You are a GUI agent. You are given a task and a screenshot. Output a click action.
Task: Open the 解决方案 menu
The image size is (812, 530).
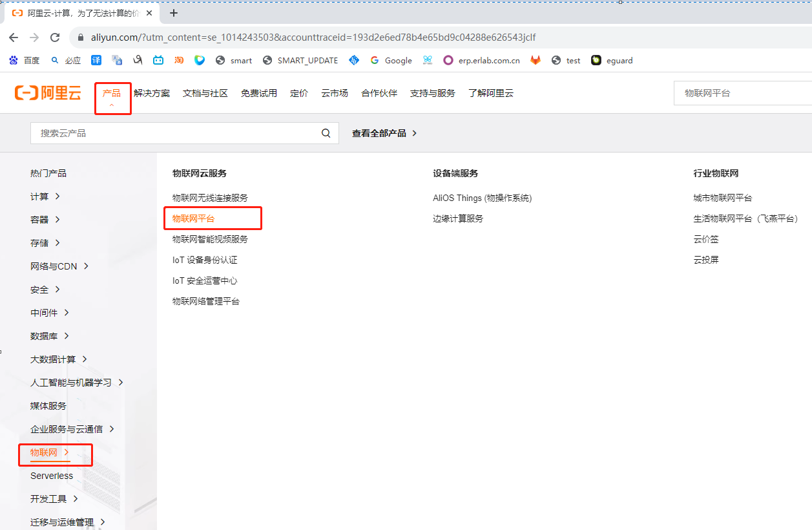[152, 93]
